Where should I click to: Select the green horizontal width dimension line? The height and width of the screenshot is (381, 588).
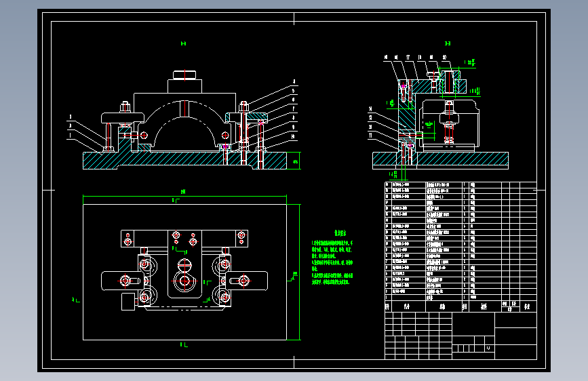click(184, 196)
